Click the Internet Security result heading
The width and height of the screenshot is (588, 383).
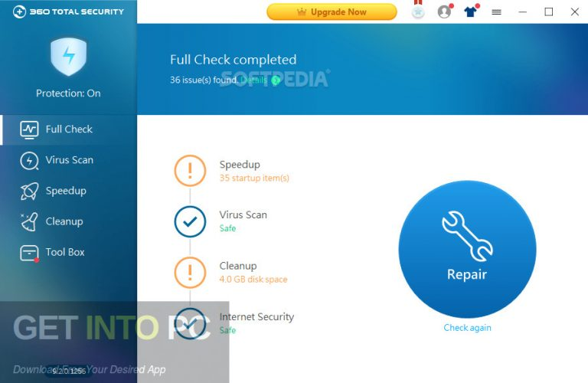(x=256, y=317)
